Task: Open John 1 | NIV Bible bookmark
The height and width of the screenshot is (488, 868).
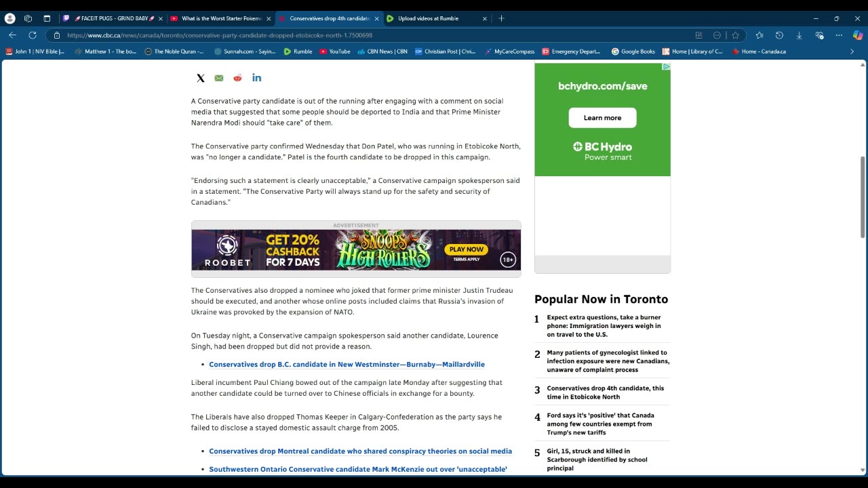Action: tap(35, 52)
